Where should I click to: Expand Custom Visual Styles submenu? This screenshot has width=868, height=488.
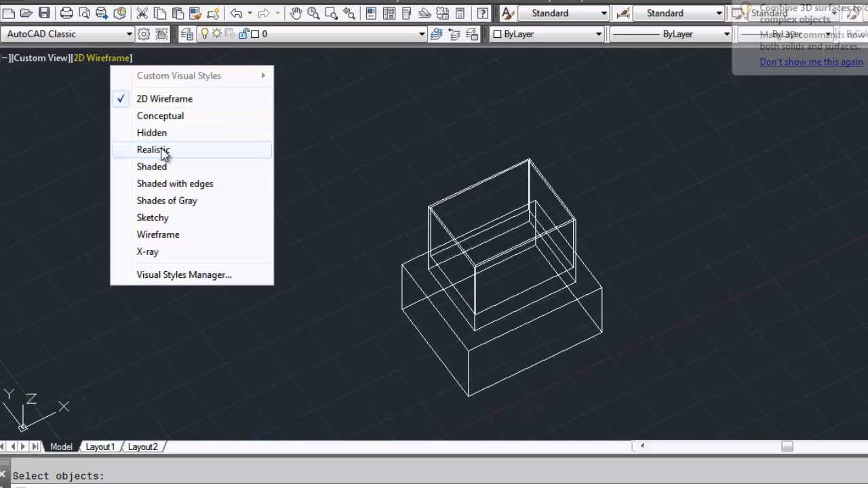192,76
